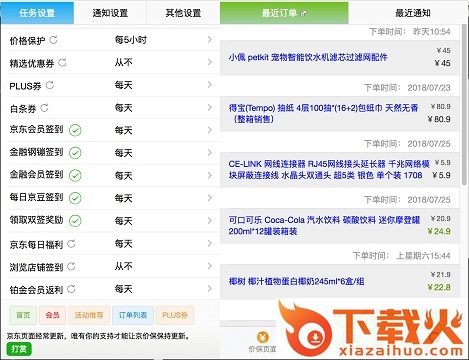The height and width of the screenshot is (360, 469).
Task: Click the 订单列表 button
Action: point(133,315)
